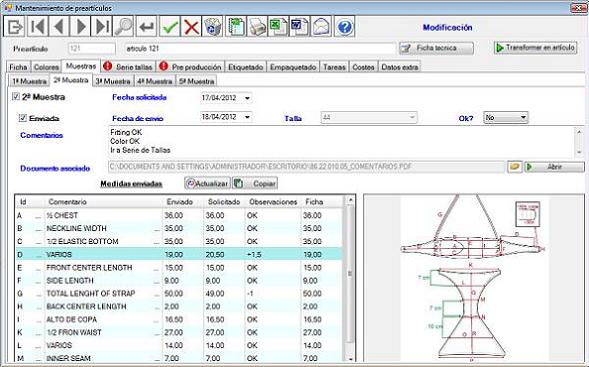Select the 'TOTAL LENGHT OF STRAP' row
The image size is (589, 367).
coord(179,294)
